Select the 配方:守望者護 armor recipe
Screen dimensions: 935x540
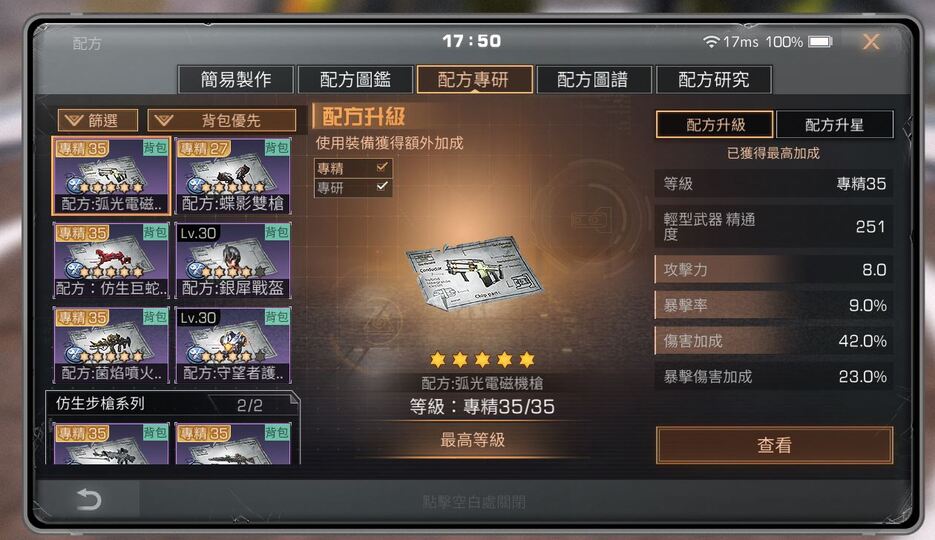[233, 345]
